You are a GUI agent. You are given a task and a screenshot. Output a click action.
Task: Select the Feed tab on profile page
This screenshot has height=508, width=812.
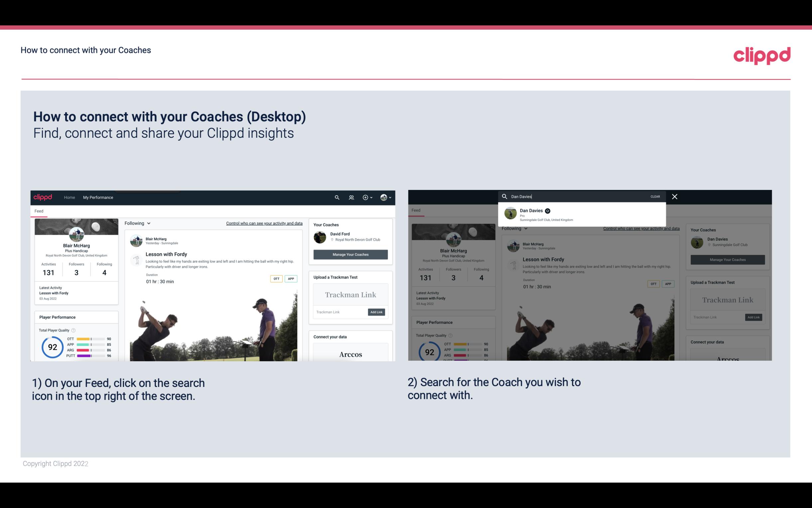(39, 211)
